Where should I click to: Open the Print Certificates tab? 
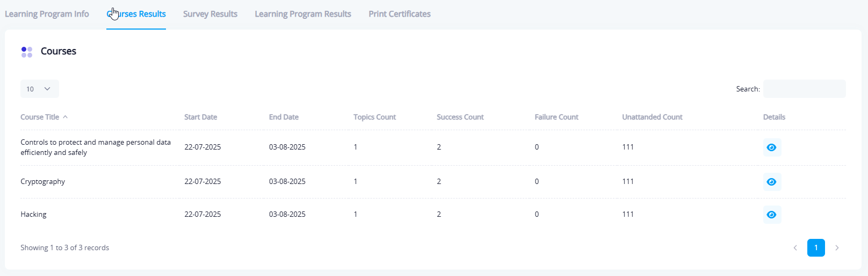[x=399, y=14]
